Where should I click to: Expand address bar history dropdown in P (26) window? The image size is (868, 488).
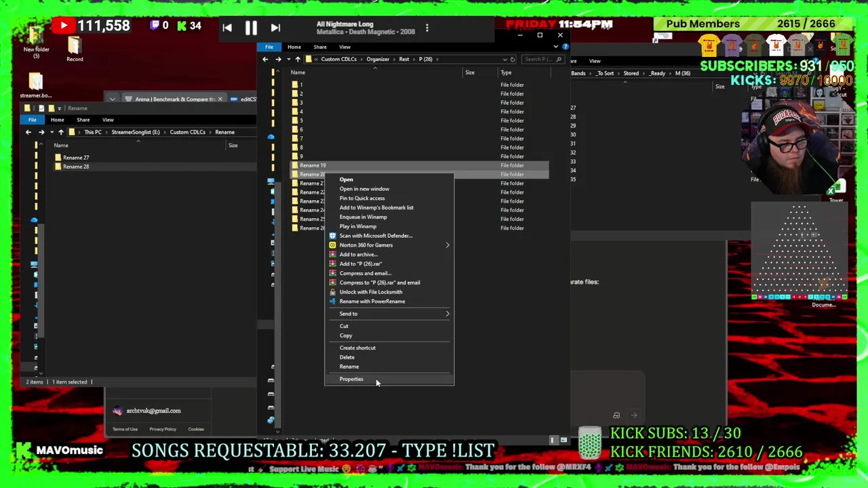point(505,59)
